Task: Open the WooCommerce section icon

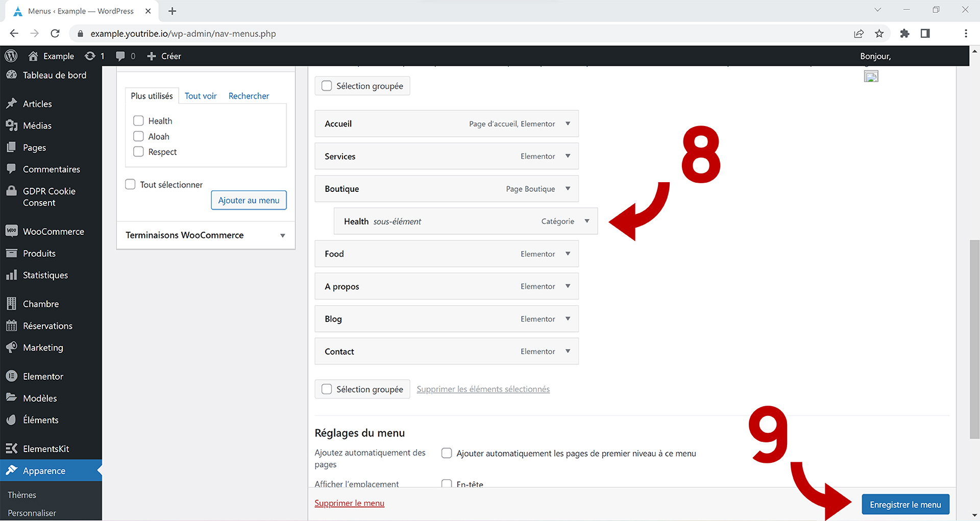Action: pyautogui.click(x=11, y=231)
